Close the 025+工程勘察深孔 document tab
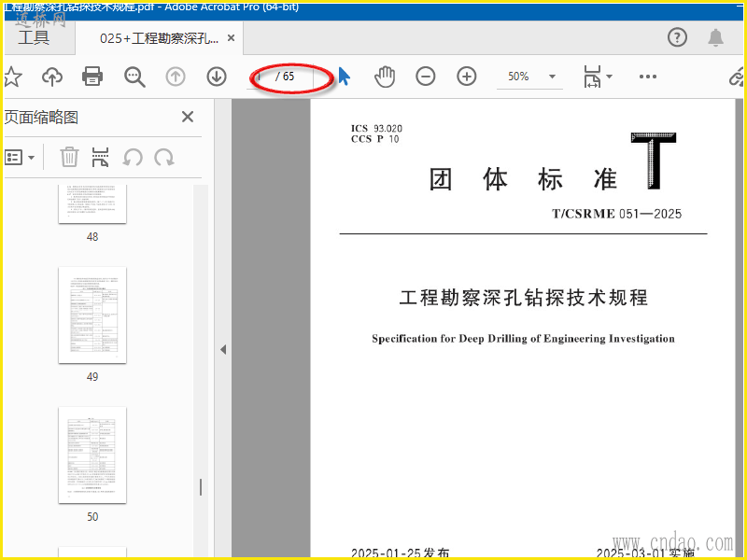 click(x=231, y=37)
